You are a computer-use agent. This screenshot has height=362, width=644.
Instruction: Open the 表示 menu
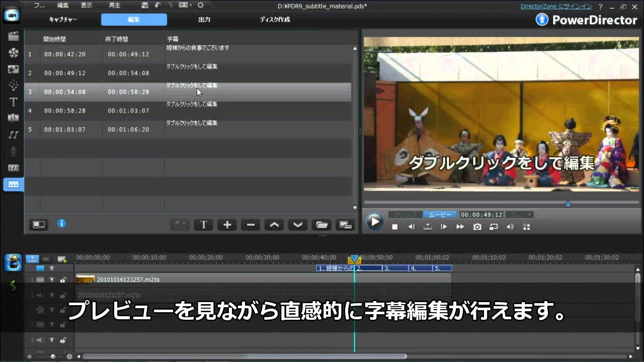pyautogui.click(x=87, y=6)
